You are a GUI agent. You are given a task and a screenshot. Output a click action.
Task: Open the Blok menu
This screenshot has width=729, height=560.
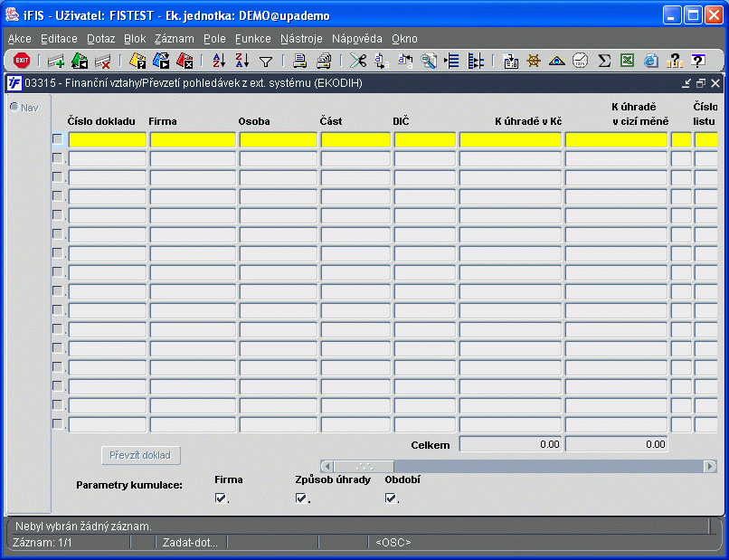point(135,39)
